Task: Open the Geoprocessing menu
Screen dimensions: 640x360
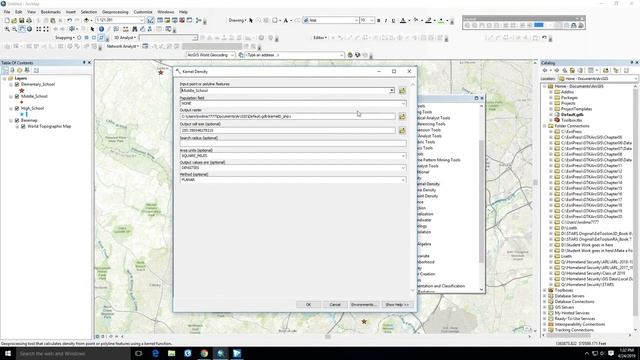Action: 115,12
